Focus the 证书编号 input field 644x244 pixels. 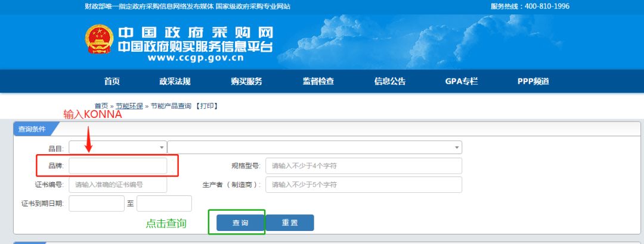point(118,184)
